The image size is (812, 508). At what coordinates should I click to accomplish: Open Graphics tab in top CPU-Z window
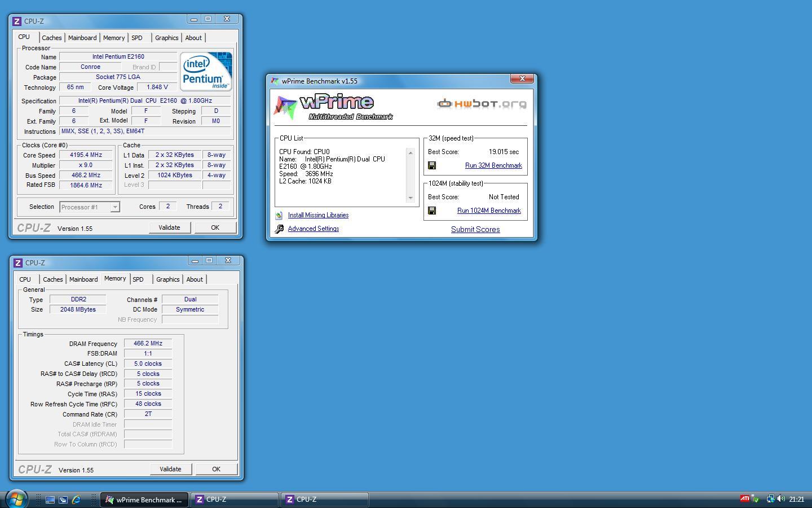pos(167,38)
